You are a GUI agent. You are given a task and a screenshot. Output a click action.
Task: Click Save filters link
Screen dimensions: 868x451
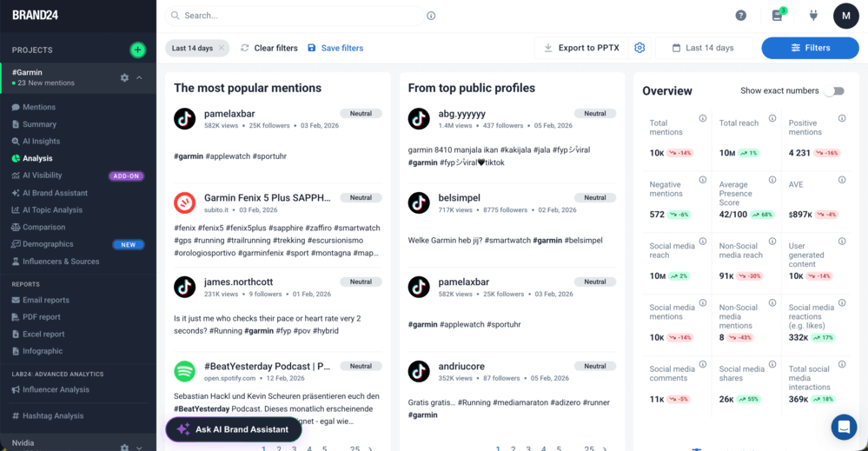(335, 48)
